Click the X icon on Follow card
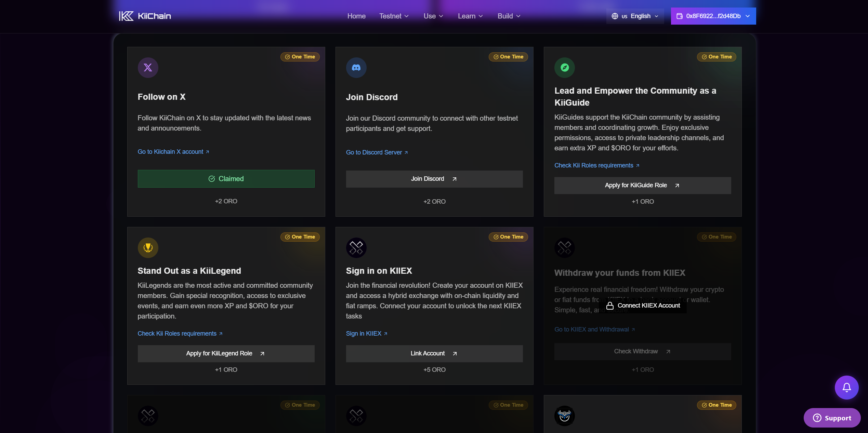The height and width of the screenshot is (433, 868). click(148, 68)
